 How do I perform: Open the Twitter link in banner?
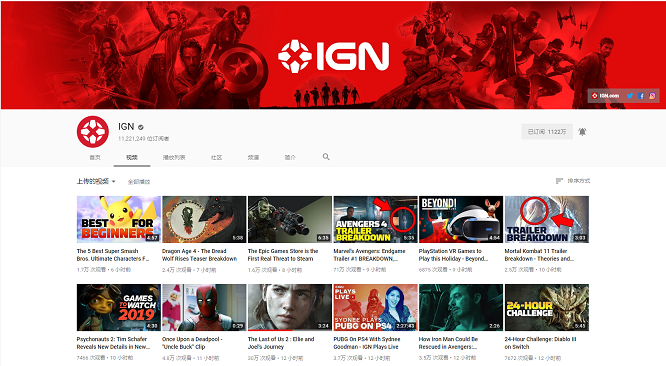pyautogui.click(x=630, y=96)
